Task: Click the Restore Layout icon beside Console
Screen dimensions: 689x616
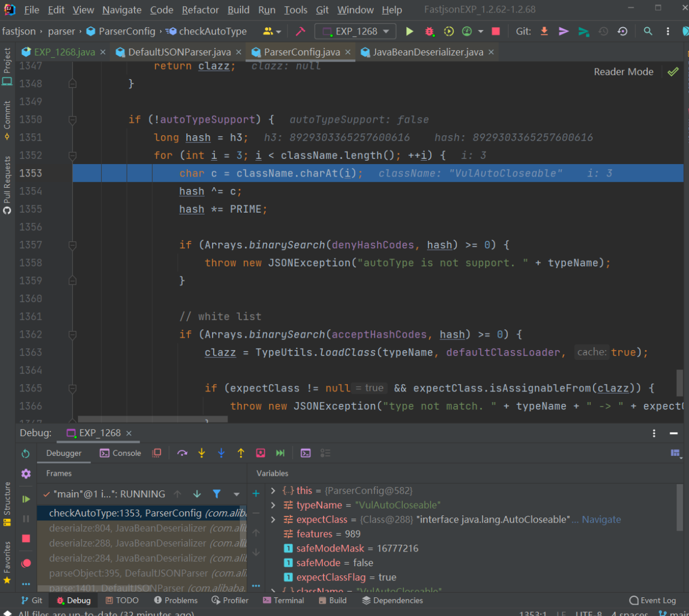Action: (x=157, y=453)
